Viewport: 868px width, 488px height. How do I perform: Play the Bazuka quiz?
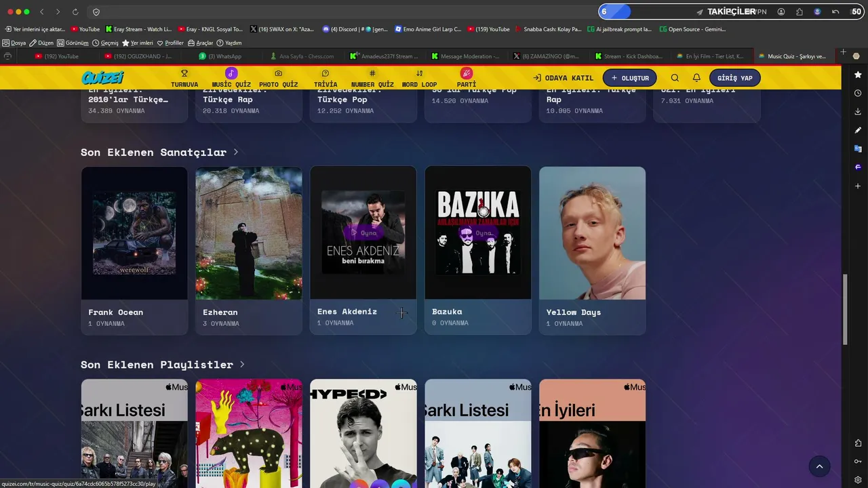478,233
